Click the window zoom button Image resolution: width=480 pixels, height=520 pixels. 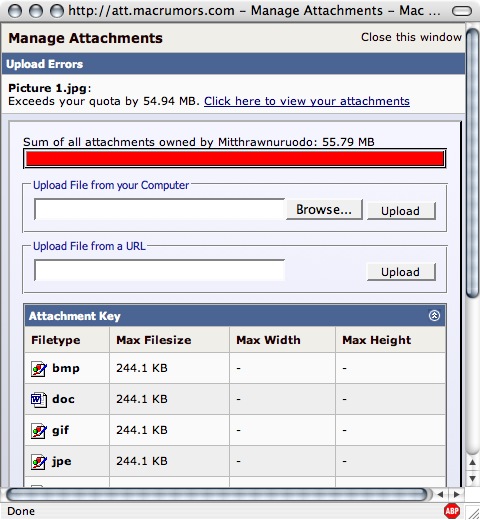[57, 11]
